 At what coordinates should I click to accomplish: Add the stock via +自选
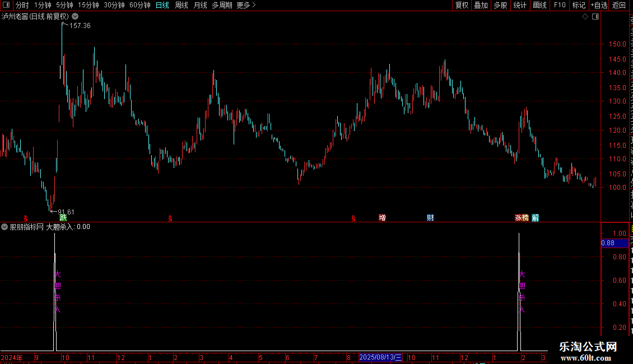(599, 5)
